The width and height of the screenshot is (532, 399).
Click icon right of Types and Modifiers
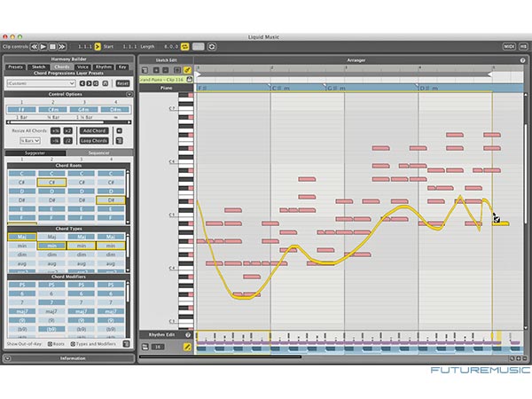coord(126,344)
